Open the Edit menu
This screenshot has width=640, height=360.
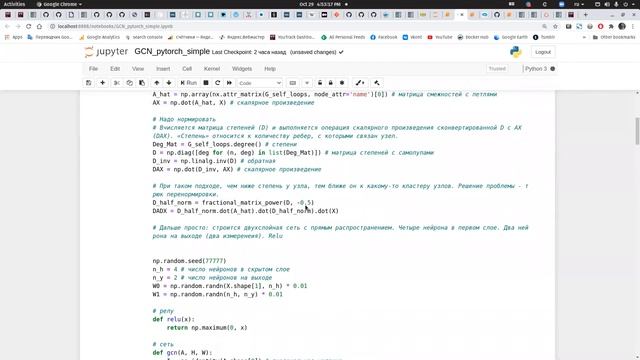click(115, 69)
